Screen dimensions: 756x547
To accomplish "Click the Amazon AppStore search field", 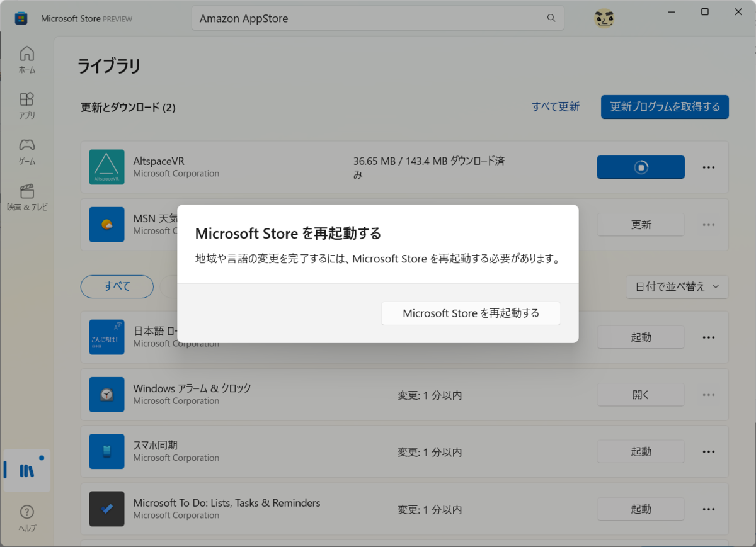I will [x=378, y=18].
